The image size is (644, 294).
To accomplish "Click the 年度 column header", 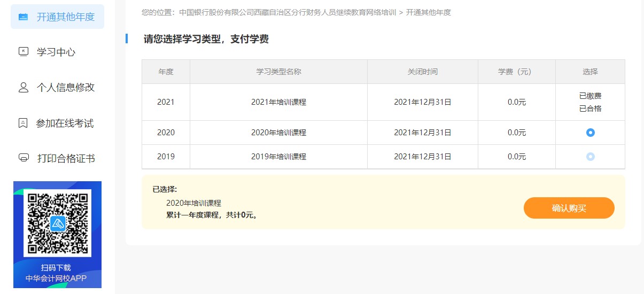I will [166, 72].
